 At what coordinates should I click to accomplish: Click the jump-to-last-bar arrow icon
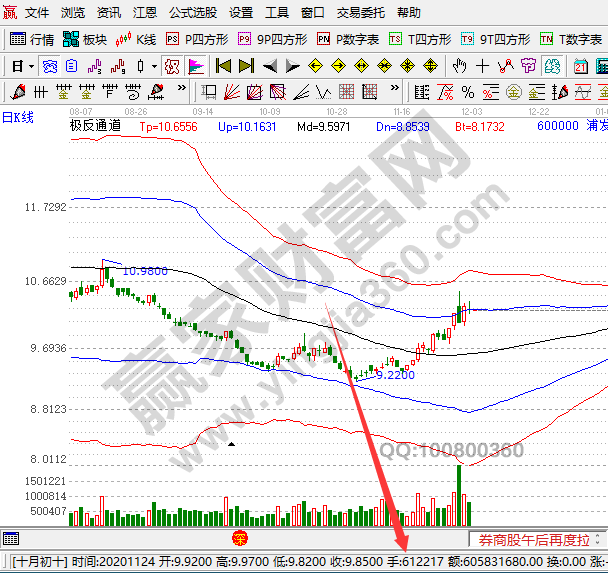[x=246, y=66]
